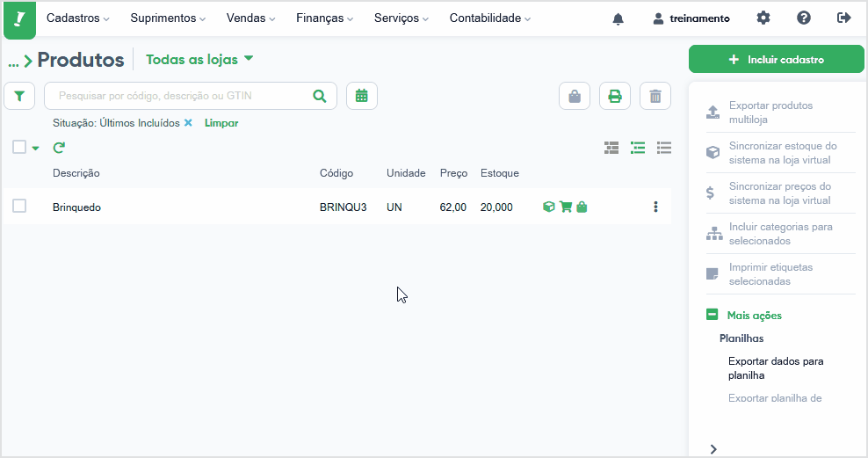This screenshot has width=868, height=458.
Task: Click the print labels note icon
Action: [712, 273]
